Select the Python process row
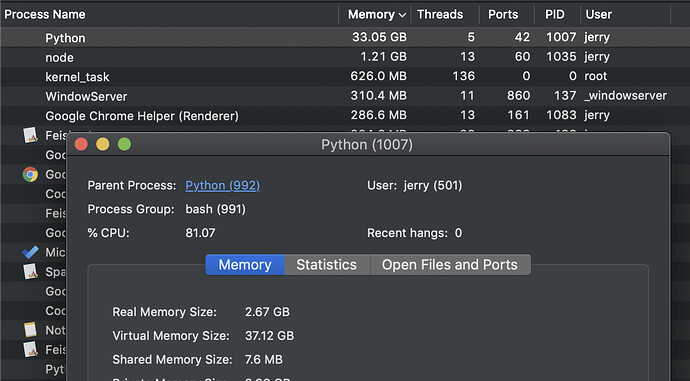 tap(345, 37)
